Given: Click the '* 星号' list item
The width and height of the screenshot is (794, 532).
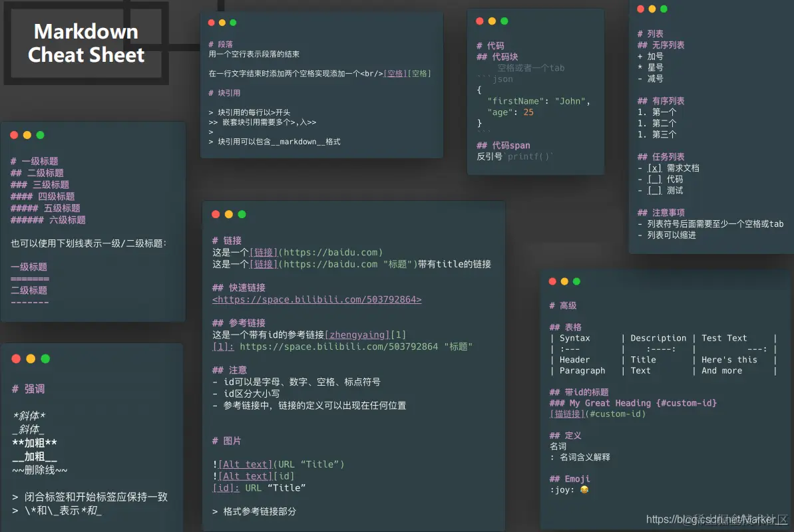Looking at the screenshot, I should click(650, 67).
